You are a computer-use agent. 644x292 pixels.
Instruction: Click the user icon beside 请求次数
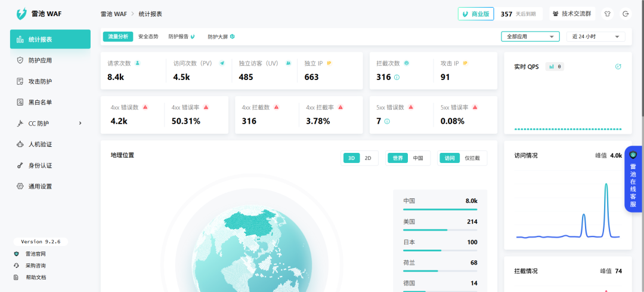[138, 63]
